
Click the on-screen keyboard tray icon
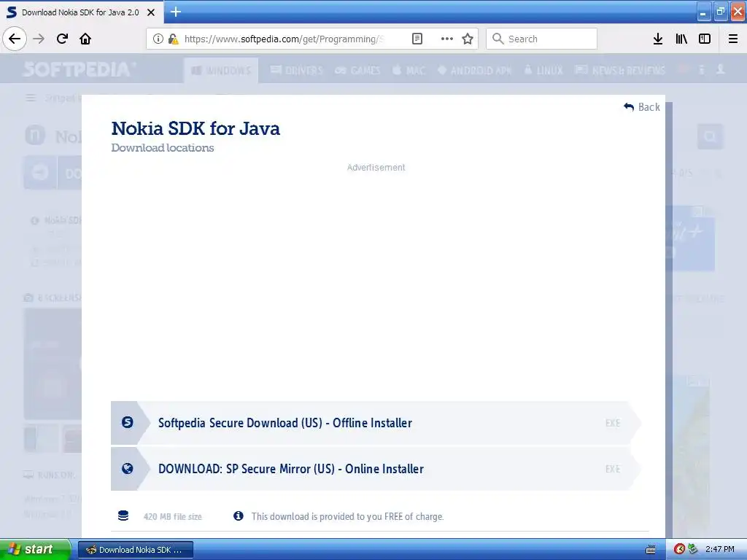[x=651, y=550]
